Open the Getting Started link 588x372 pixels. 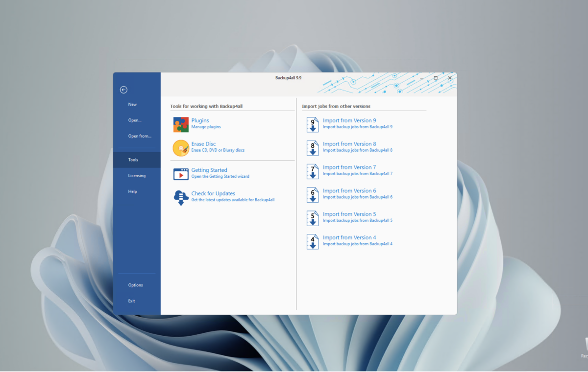[x=209, y=170]
